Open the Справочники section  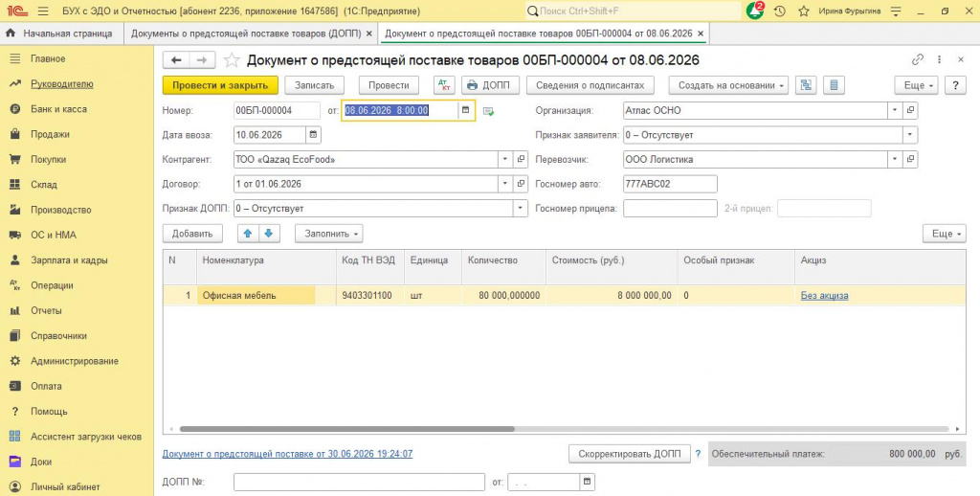click(58, 336)
